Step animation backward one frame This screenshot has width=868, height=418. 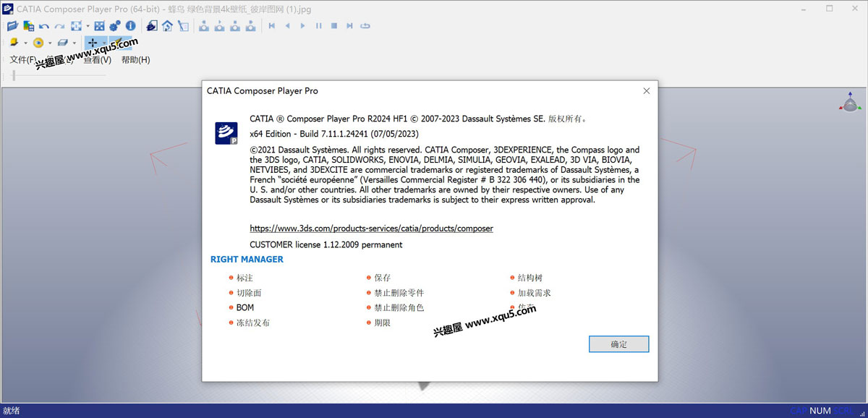287,26
